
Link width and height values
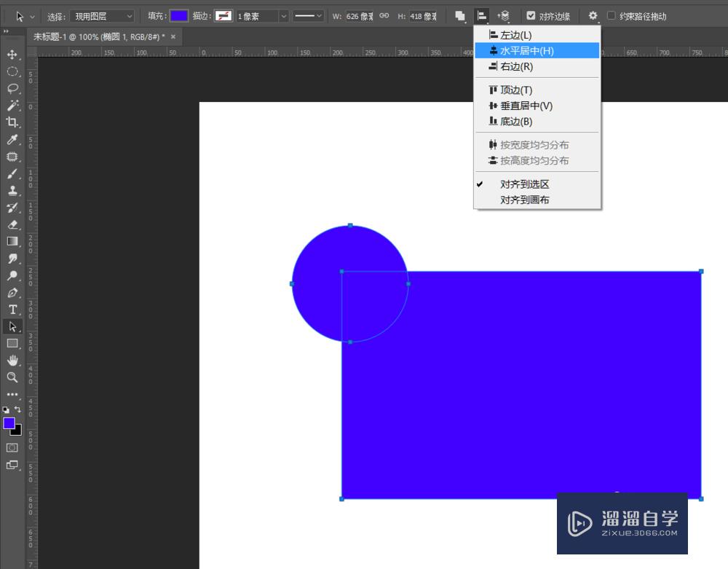384,16
